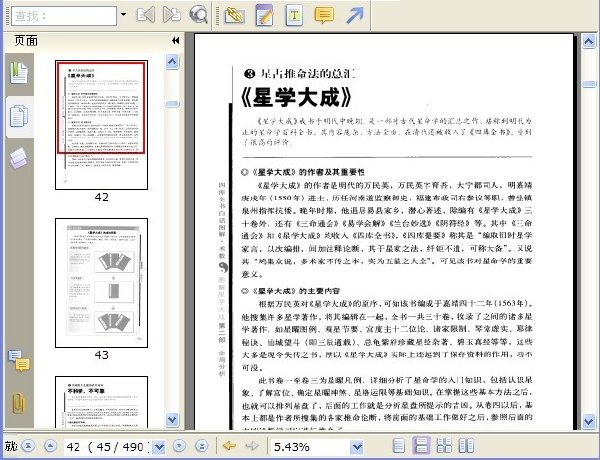Viewport: 600px width, 460px height.
Task: Click thumbnail label 43
Action: (x=102, y=355)
